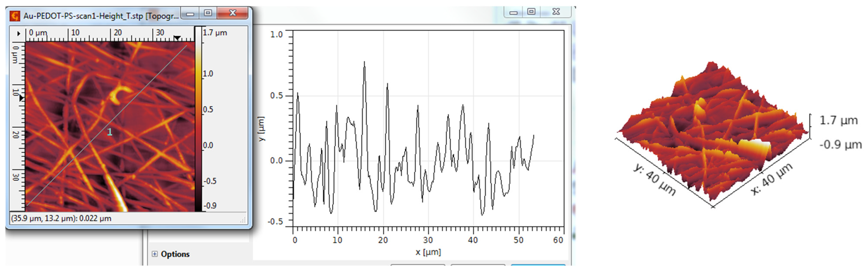Minimize the profile graph dialog

(513, 13)
